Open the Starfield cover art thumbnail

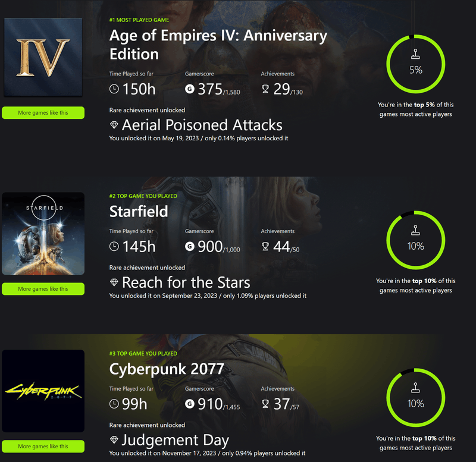tap(43, 233)
